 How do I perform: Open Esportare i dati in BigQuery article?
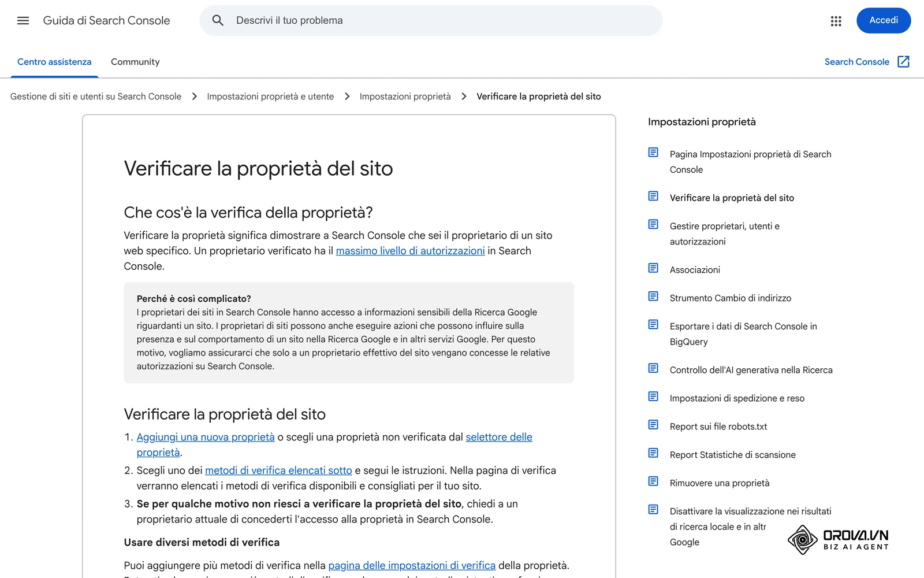(x=743, y=334)
